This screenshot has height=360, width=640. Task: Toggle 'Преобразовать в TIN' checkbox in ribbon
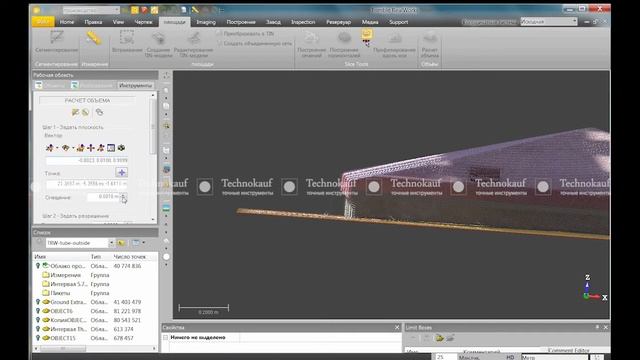[219, 34]
